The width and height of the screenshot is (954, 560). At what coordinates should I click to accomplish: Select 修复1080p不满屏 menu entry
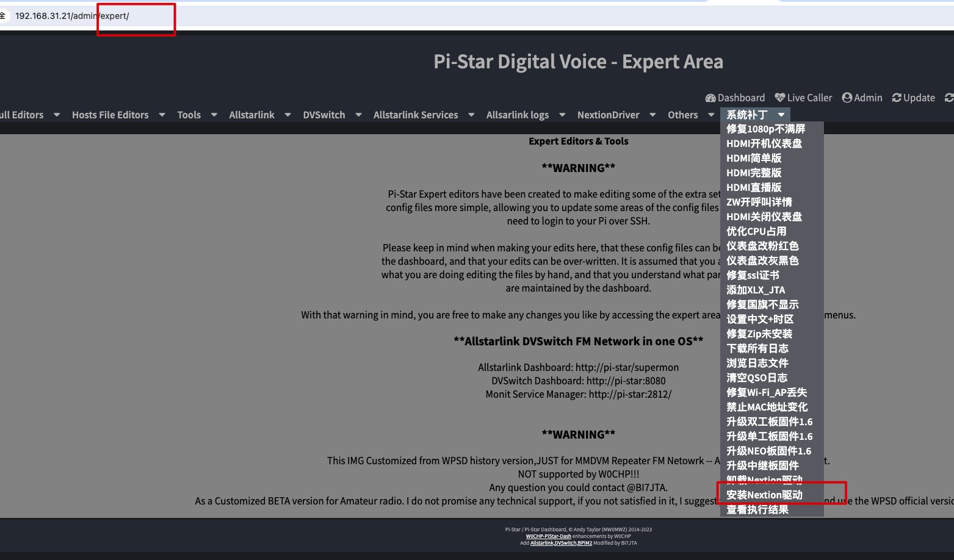[766, 129]
